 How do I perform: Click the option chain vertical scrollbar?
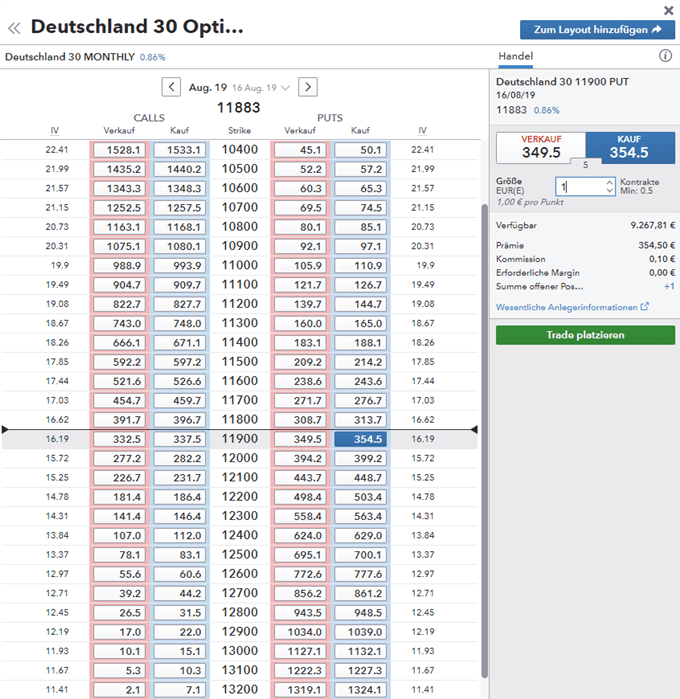pyautogui.click(x=484, y=441)
